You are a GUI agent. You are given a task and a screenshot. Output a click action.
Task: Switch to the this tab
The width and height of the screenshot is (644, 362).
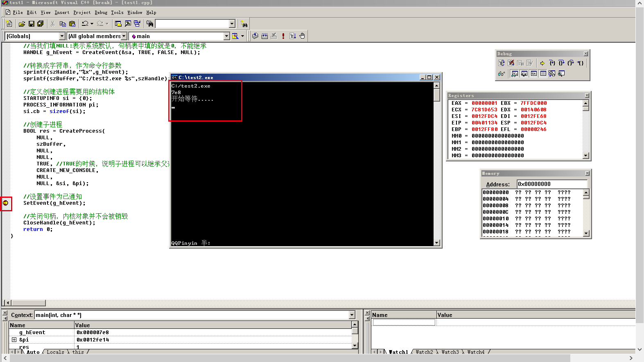pyautogui.click(x=78, y=352)
